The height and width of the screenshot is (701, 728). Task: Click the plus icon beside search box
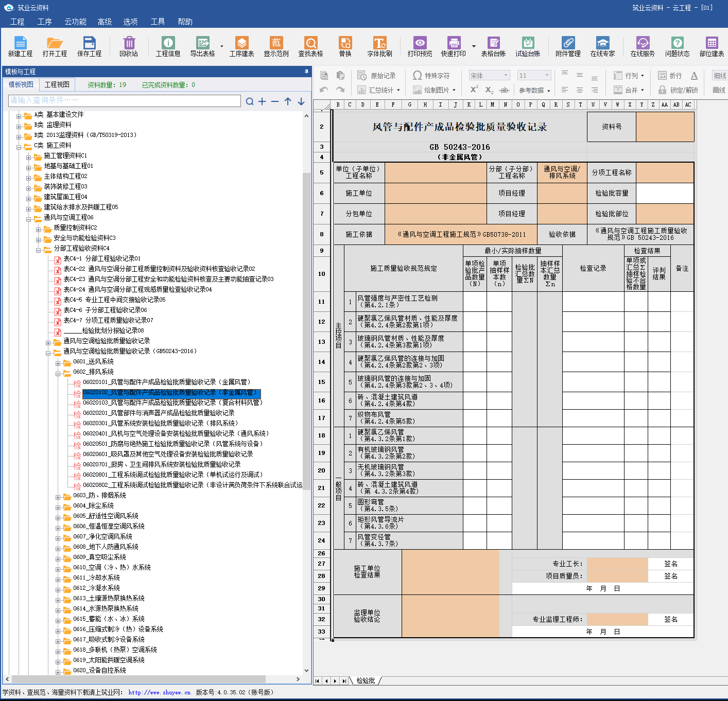point(262,101)
